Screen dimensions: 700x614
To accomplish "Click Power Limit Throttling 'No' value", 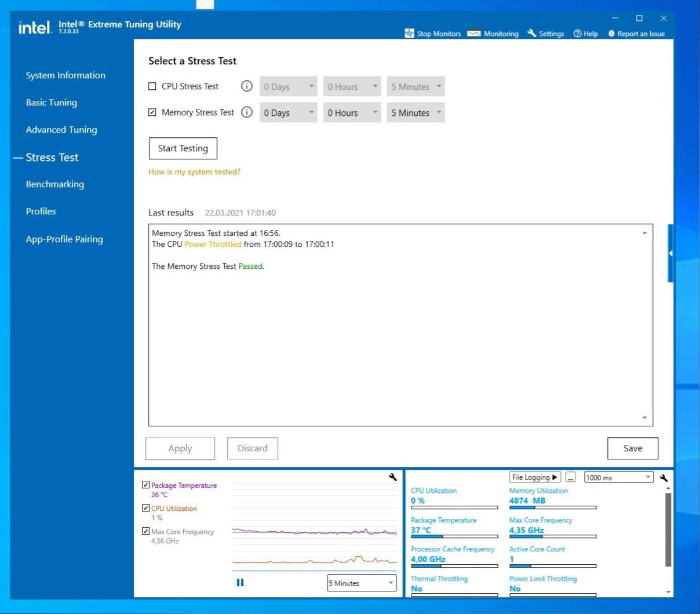I will coord(515,589).
